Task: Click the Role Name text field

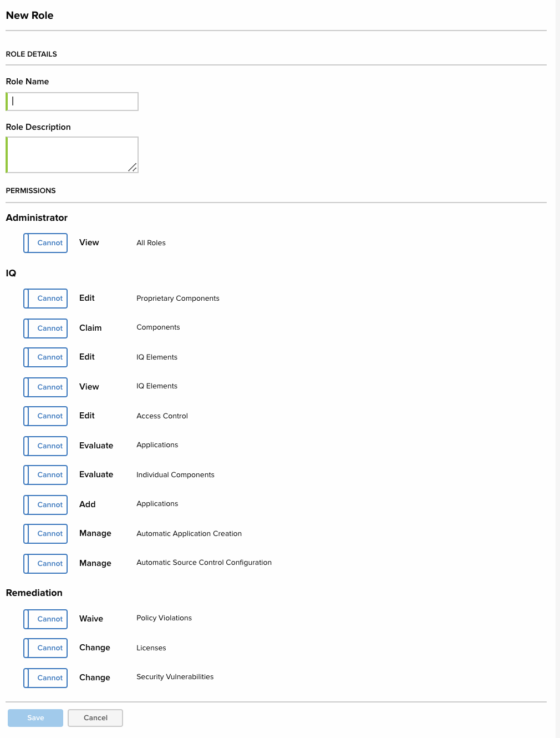Action: click(72, 102)
